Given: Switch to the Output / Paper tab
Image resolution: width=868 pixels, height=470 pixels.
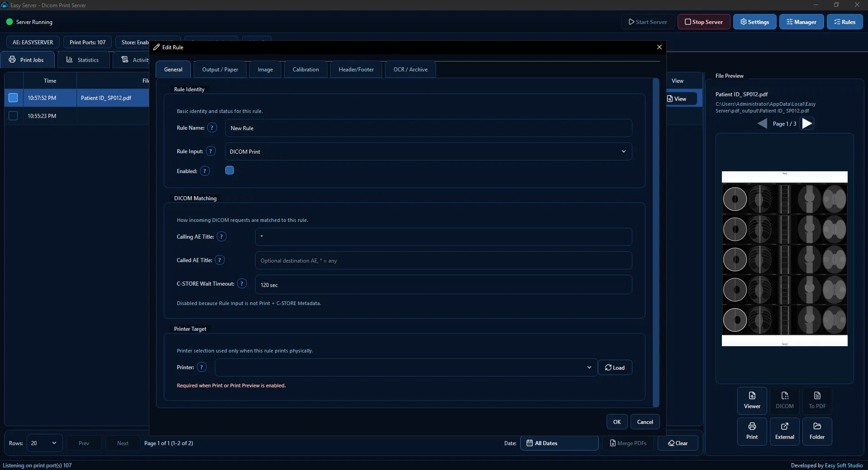Looking at the screenshot, I should pyautogui.click(x=220, y=70).
